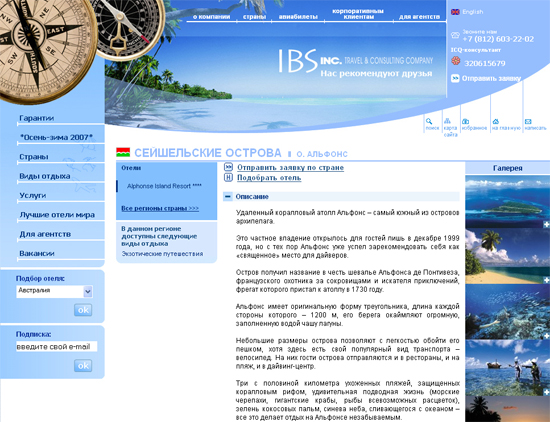Open Виды отдыха sidebar item
Image resolution: width=550 pixels, height=422 pixels.
[45, 176]
